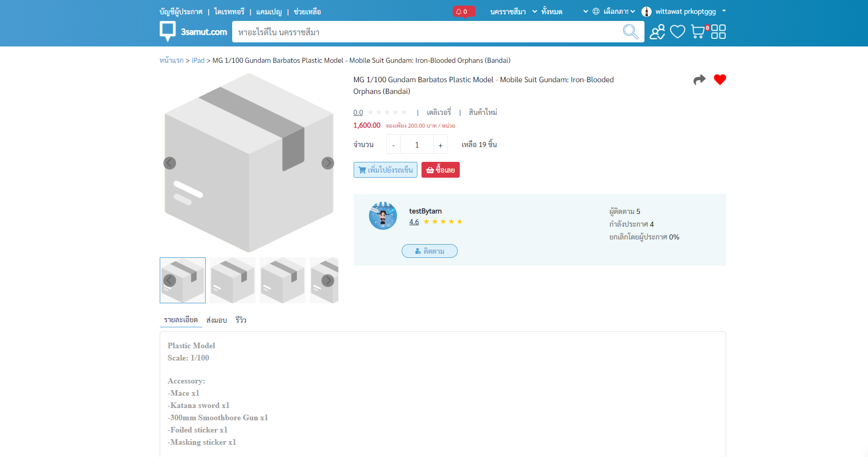
Task: Click the search magnifier icon
Action: (x=630, y=32)
